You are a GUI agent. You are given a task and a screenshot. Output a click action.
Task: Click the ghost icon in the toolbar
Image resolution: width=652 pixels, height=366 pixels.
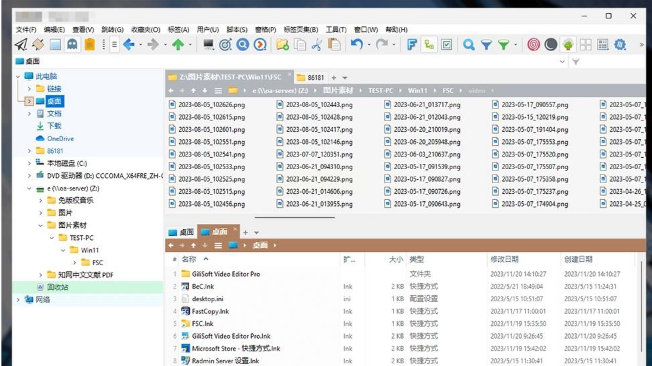tap(72, 45)
